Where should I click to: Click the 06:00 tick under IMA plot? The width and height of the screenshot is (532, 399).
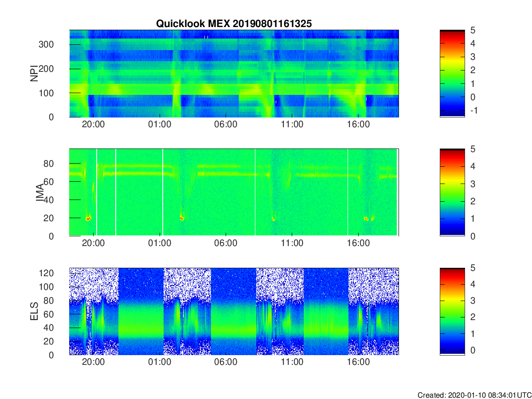click(x=226, y=243)
